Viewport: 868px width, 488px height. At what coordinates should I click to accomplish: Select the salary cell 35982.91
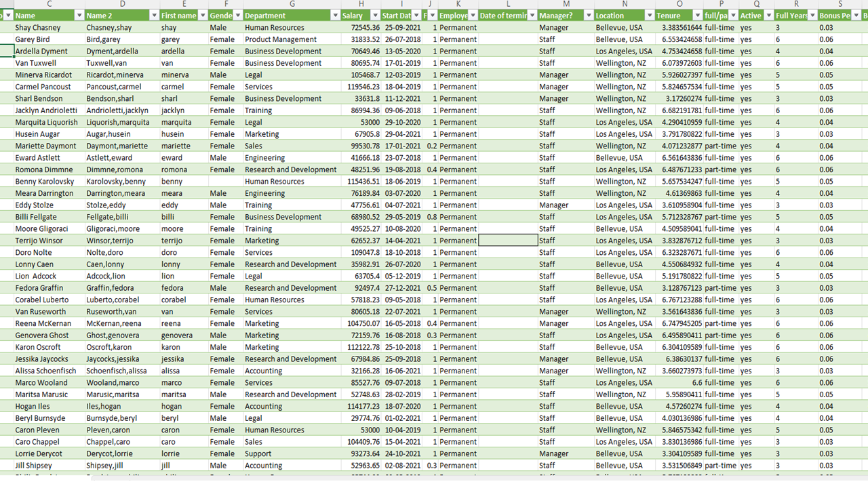click(361, 264)
